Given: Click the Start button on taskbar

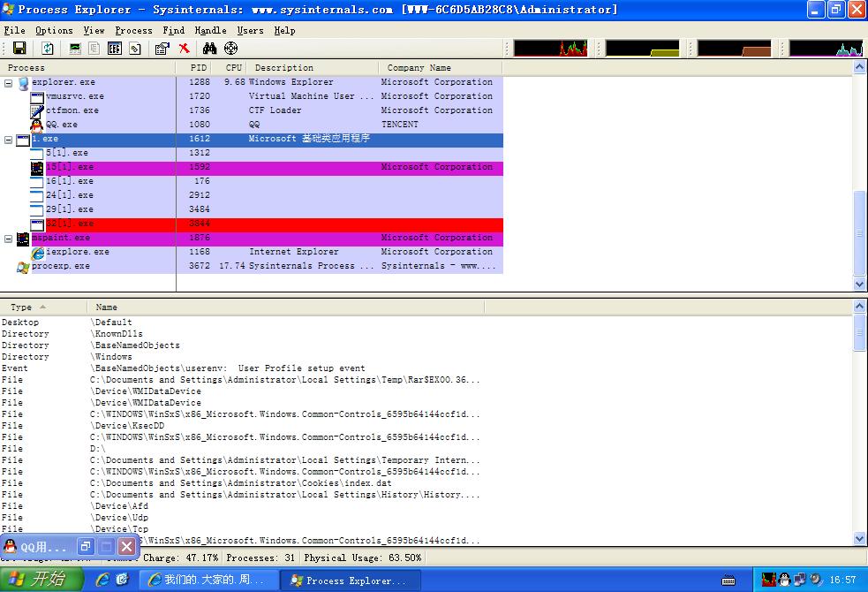Looking at the screenshot, I should coord(40,580).
